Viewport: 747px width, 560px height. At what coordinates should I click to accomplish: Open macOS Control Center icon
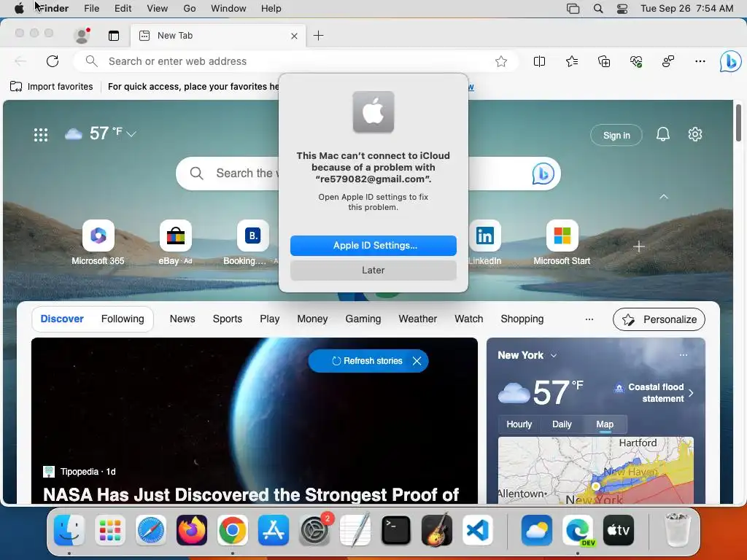(622, 9)
